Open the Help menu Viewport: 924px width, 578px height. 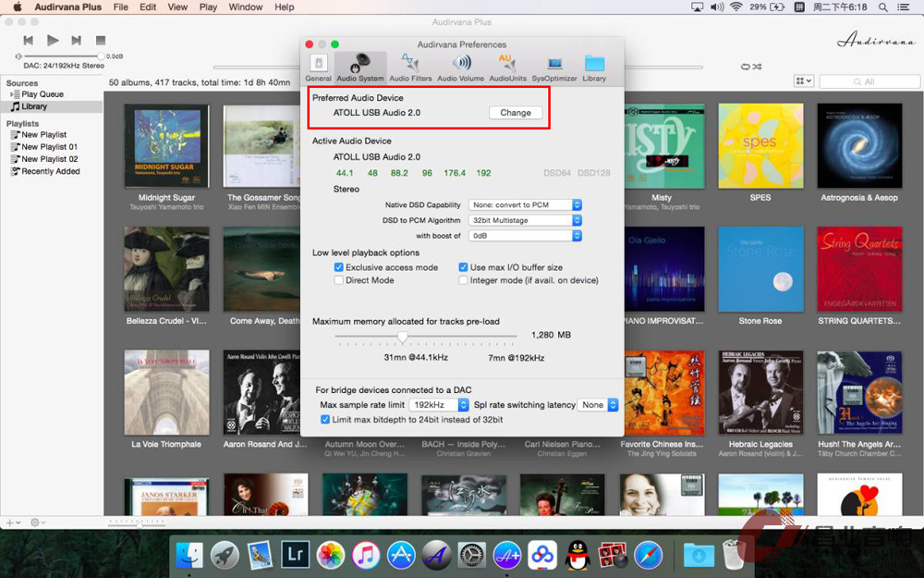(284, 7)
